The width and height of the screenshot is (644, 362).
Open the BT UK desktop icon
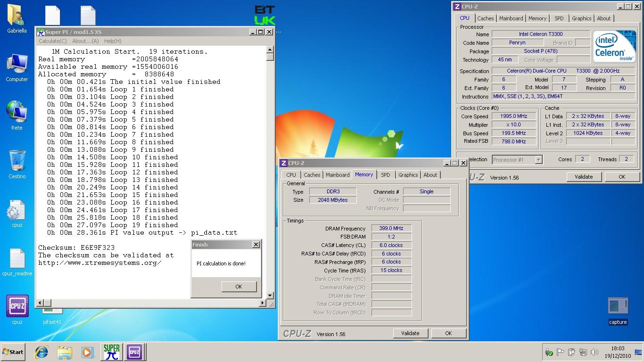(x=264, y=16)
